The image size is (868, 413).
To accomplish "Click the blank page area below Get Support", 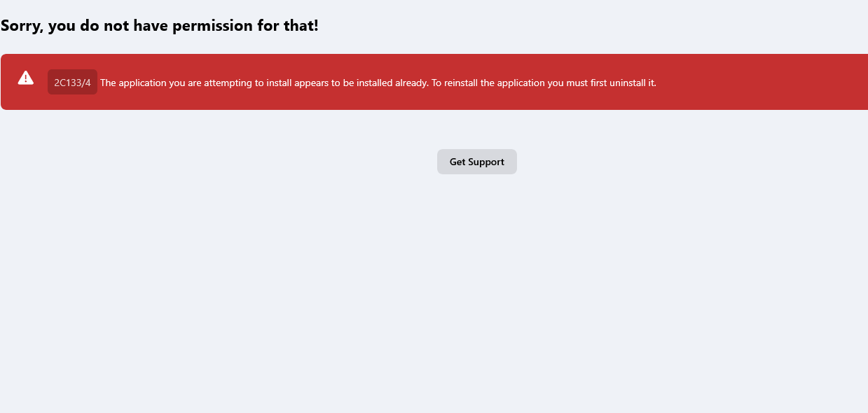I will (x=476, y=294).
